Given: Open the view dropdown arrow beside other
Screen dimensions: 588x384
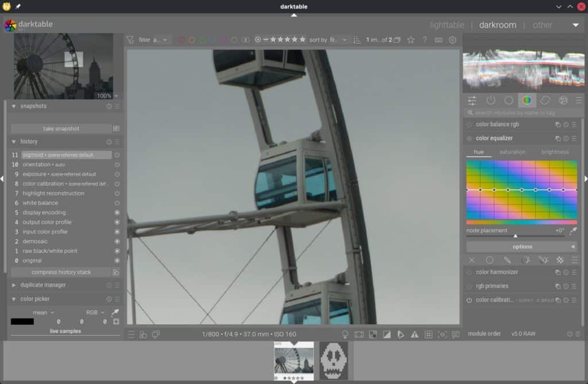Looking at the screenshot, I should 575,25.
